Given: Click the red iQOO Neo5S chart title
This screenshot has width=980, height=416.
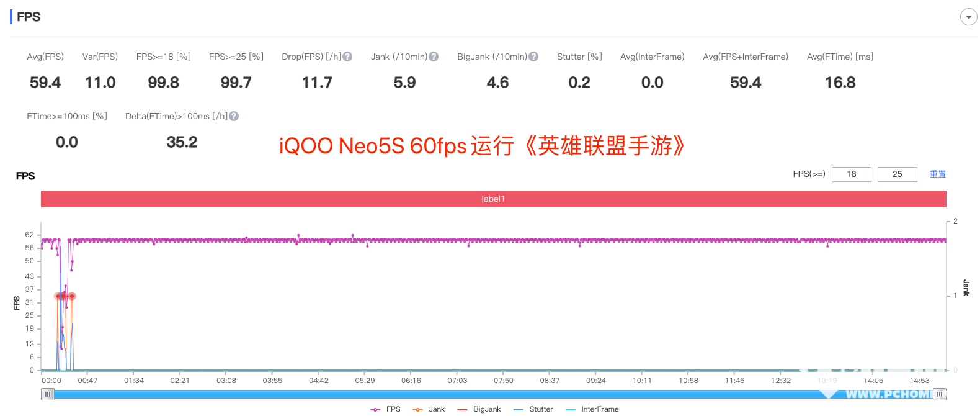Looking at the screenshot, I should point(483,146).
